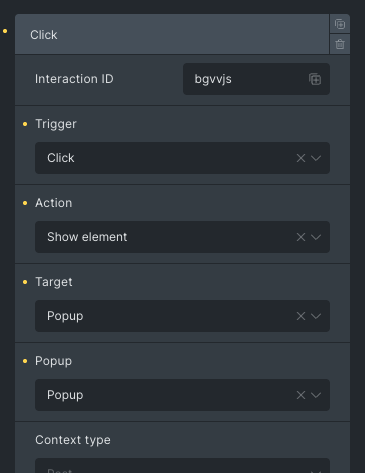The width and height of the screenshot is (365, 473).
Task: Clear the Target Popup selection
Action: [301, 316]
